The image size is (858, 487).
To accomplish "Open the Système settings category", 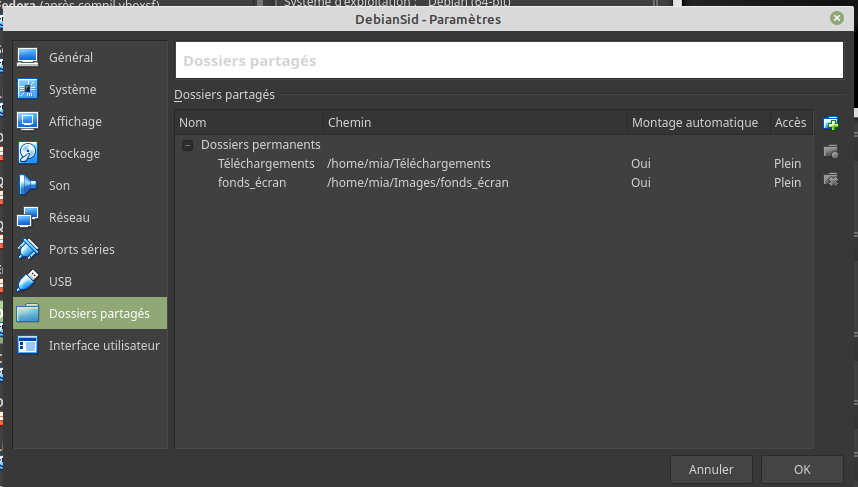I will (90, 89).
